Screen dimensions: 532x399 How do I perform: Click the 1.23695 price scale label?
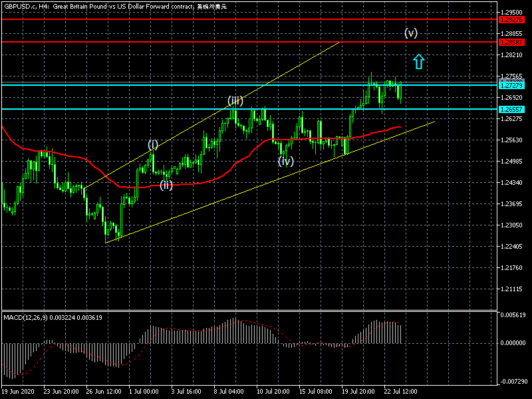(511, 203)
